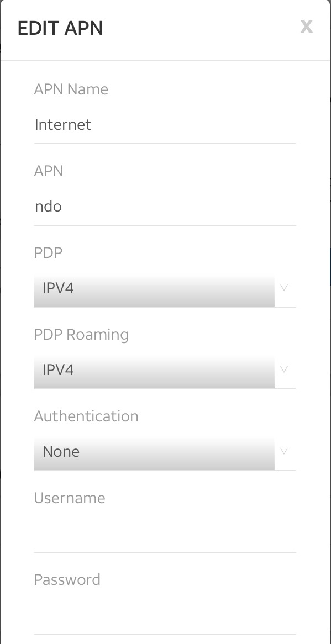
Task: Open the PDP Roaming dropdown
Action: [x=165, y=370]
